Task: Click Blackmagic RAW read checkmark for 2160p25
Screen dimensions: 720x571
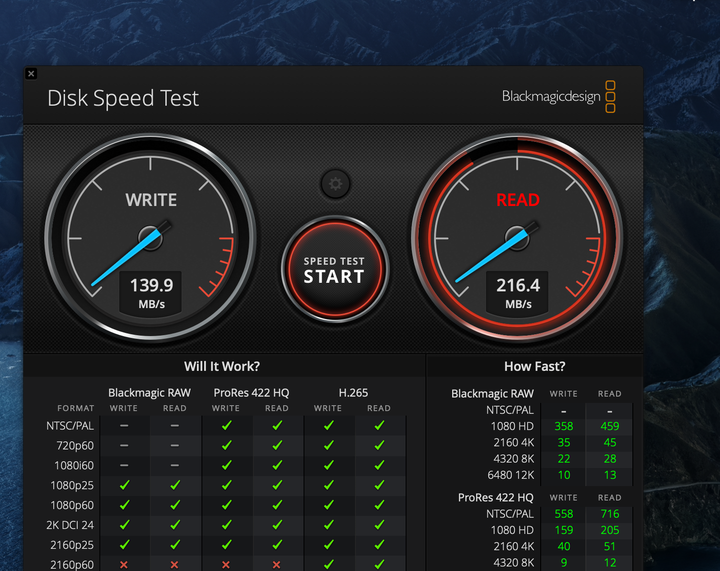Action: pos(174,545)
